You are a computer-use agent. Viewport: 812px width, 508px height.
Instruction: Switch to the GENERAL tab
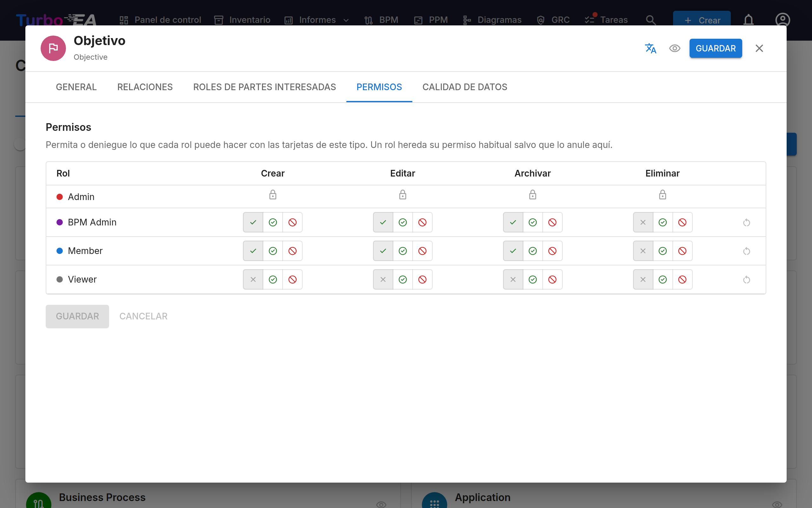point(76,87)
